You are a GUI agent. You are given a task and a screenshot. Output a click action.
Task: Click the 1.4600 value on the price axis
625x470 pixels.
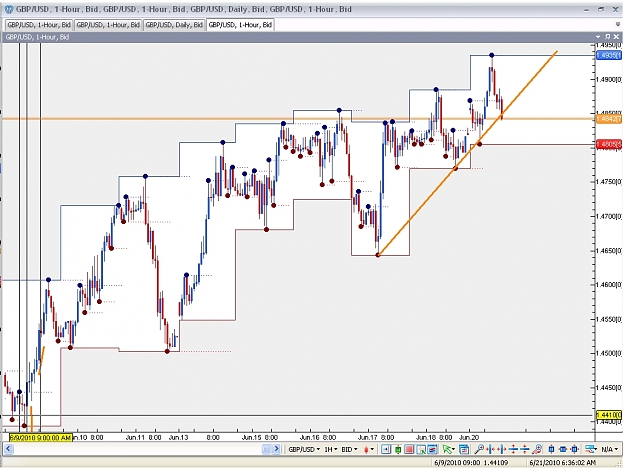[x=608, y=285]
